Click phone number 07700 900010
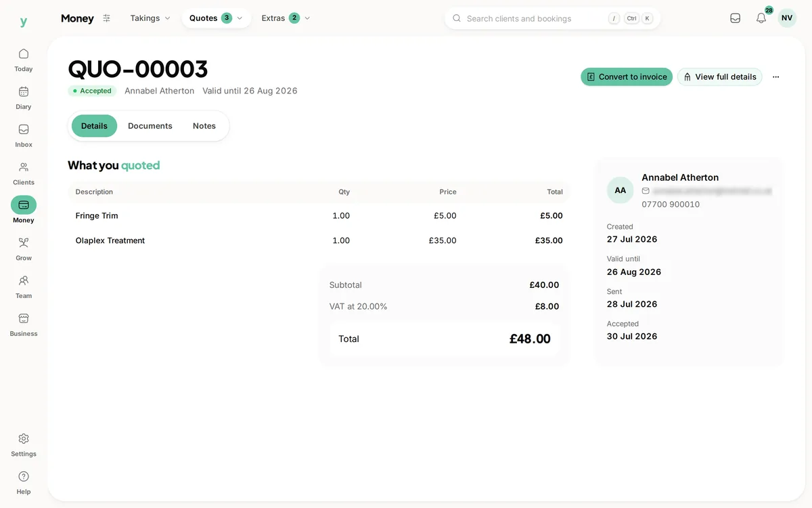Image resolution: width=812 pixels, height=508 pixels. (x=671, y=205)
